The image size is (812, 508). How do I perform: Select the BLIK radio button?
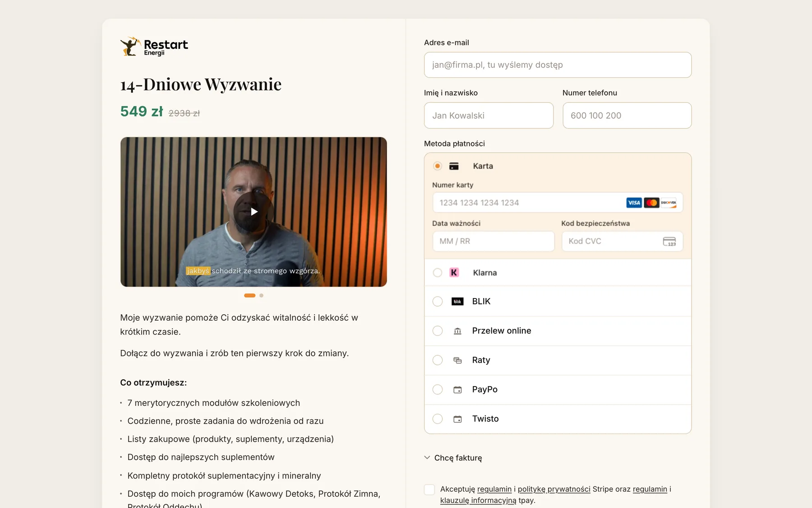tap(437, 301)
